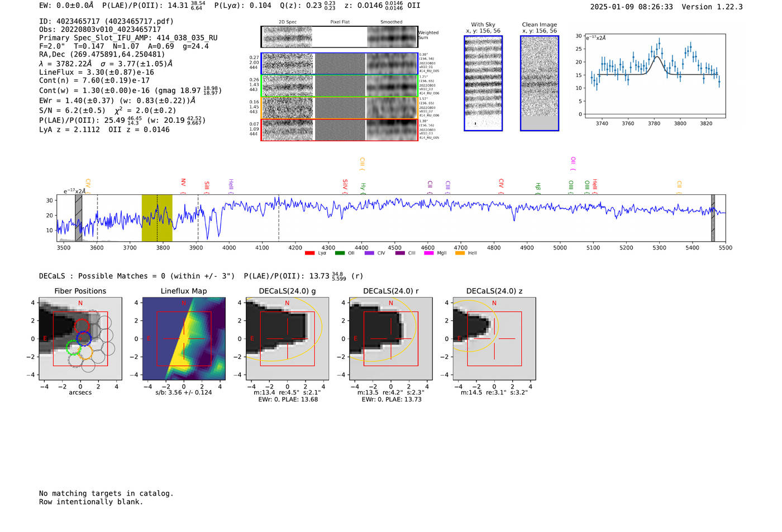Select the blue-bordered 2D spectrum fiber row

[339, 64]
